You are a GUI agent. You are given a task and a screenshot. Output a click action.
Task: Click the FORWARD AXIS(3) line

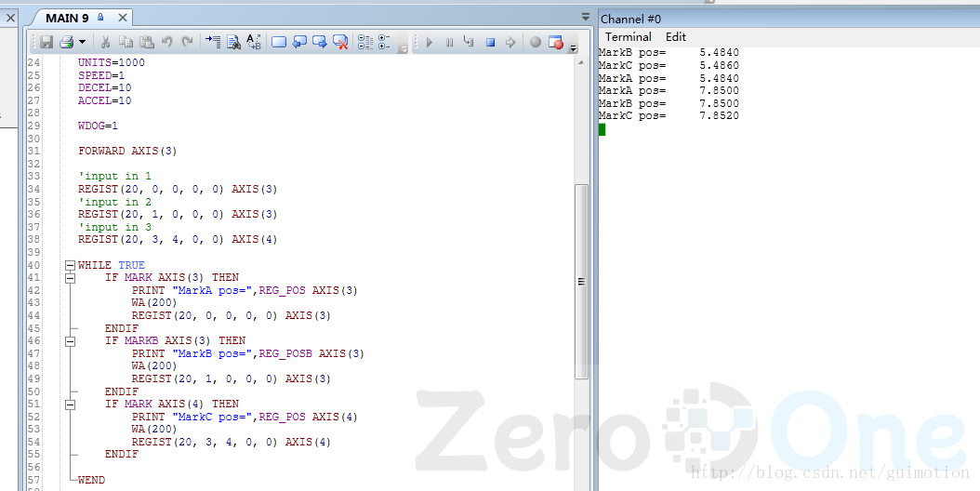pos(127,151)
